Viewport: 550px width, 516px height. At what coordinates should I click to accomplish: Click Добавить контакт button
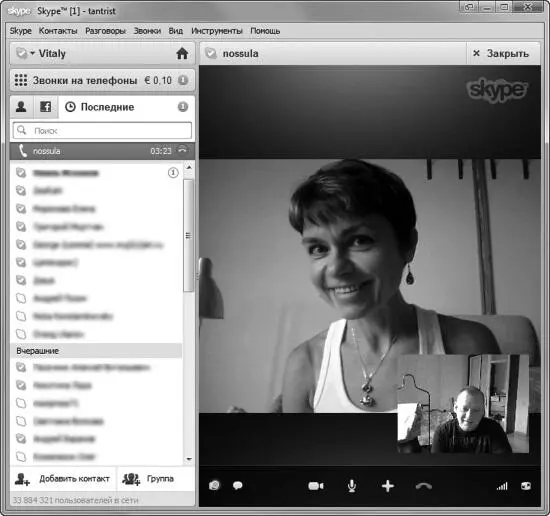63,479
